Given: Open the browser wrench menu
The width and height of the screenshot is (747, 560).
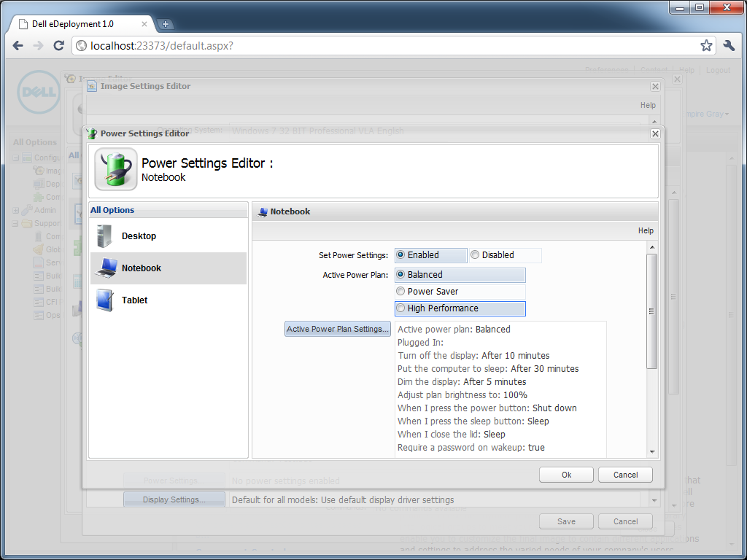Looking at the screenshot, I should pyautogui.click(x=729, y=46).
